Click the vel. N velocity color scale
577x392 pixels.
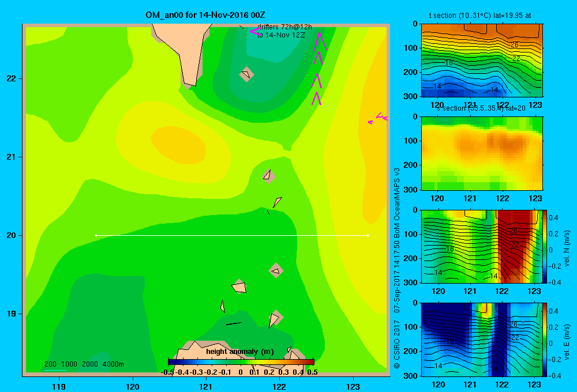[545, 246]
